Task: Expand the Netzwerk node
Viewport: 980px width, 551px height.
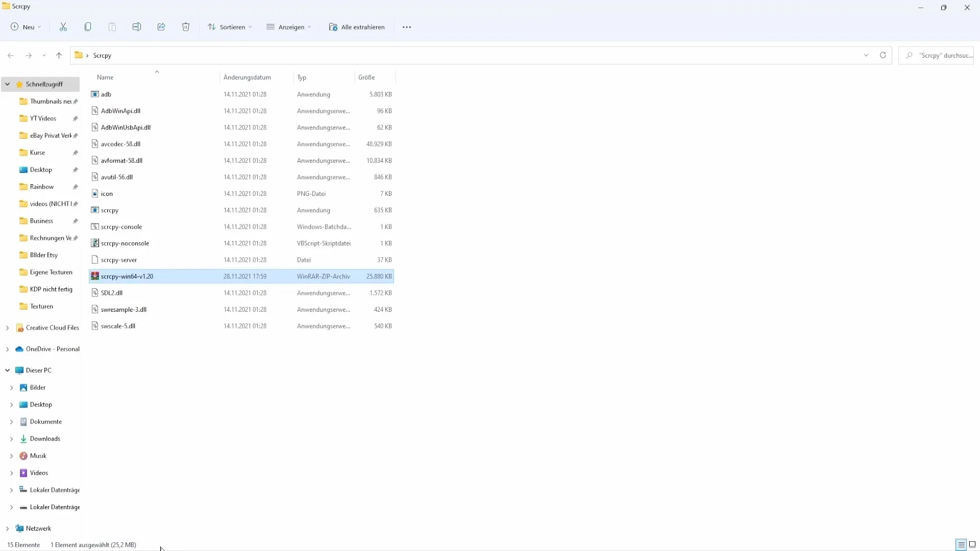Action: coord(8,529)
